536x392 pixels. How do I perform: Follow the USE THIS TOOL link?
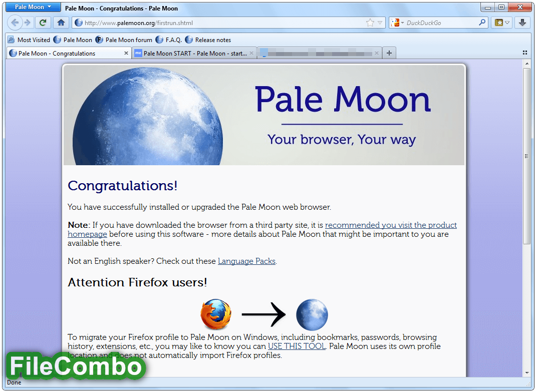pyautogui.click(x=297, y=346)
